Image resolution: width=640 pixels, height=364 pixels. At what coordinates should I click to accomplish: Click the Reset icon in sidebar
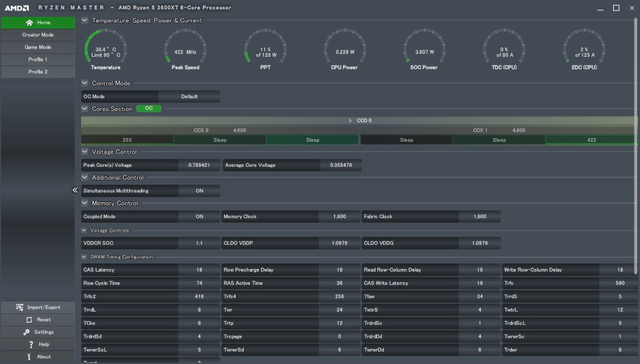pyautogui.click(x=29, y=320)
